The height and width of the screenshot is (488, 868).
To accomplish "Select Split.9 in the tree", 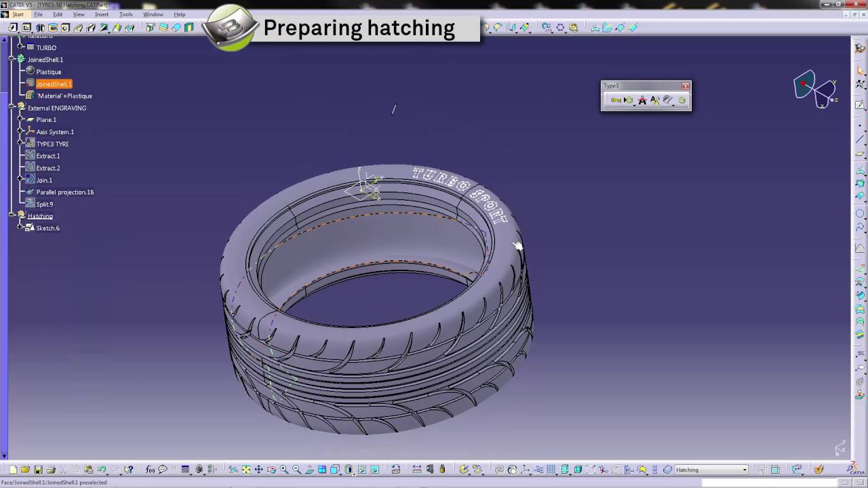I will click(x=45, y=204).
